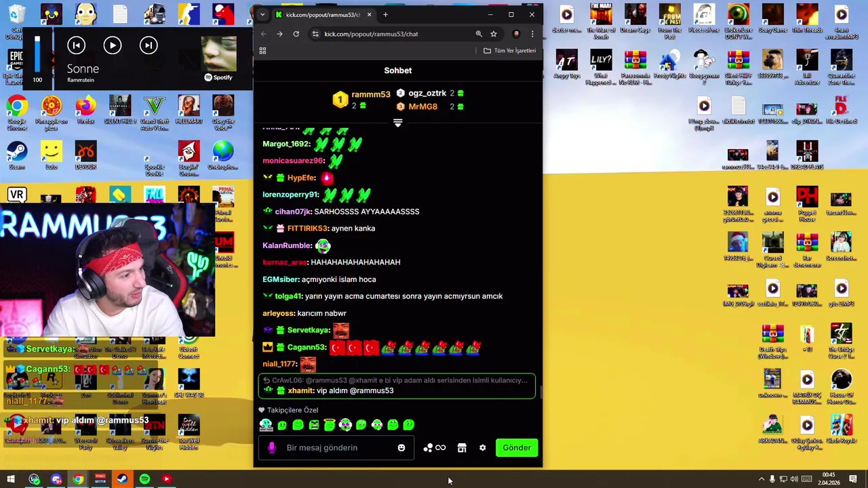Open Chrome tab search dropdown arrow

click(x=262, y=14)
